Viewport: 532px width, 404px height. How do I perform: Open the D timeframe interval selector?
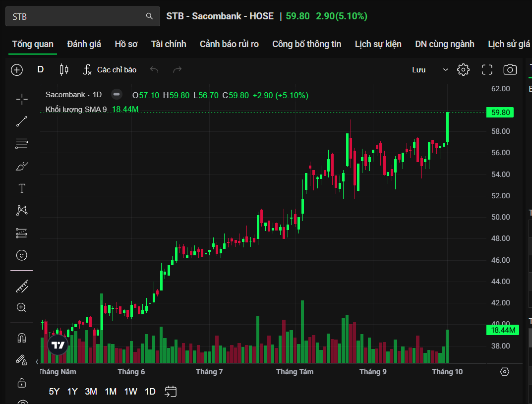click(x=41, y=70)
